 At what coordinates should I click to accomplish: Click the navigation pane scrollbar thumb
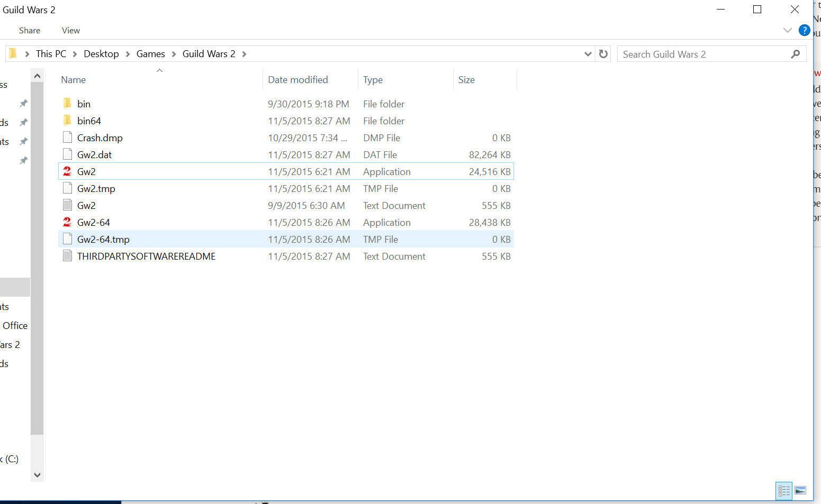point(37,258)
